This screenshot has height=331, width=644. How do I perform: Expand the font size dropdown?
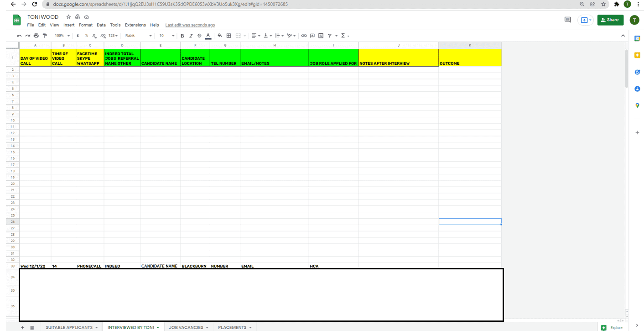(x=167, y=36)
